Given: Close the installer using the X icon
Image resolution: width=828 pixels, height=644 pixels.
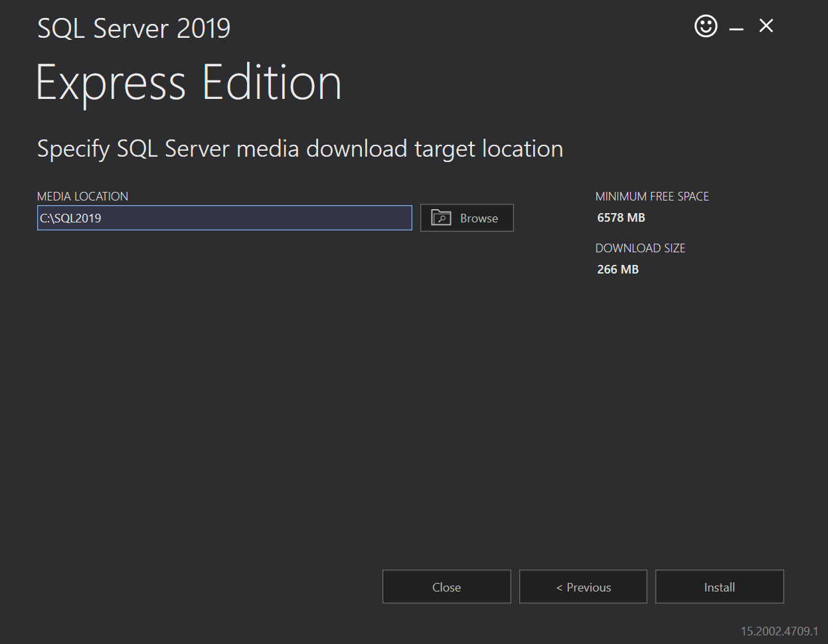Looking at the screenshot, I should [x=766, y=26].
